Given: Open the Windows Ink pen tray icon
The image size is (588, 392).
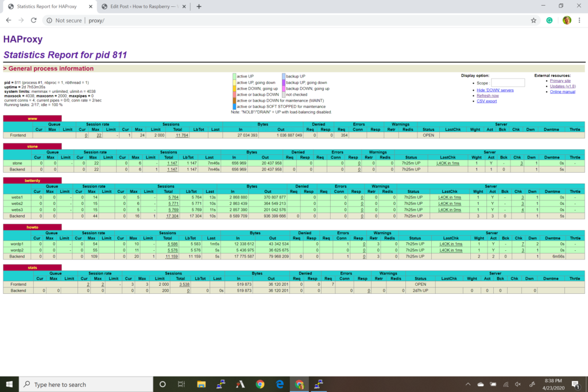Looking at the screenshot, I should 532,384.
